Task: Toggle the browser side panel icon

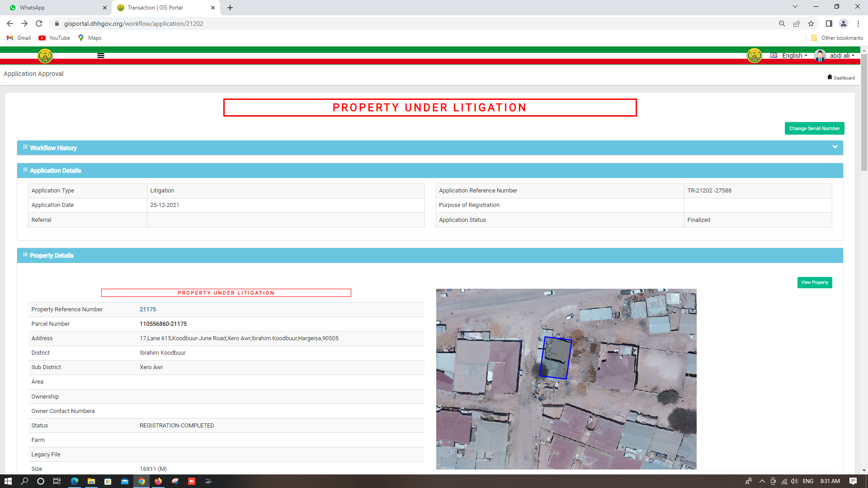Action: tap(829, 23)
